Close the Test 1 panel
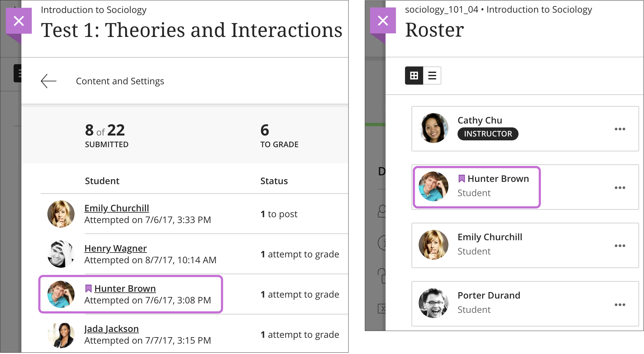644x354 pixels. (19, 21)
